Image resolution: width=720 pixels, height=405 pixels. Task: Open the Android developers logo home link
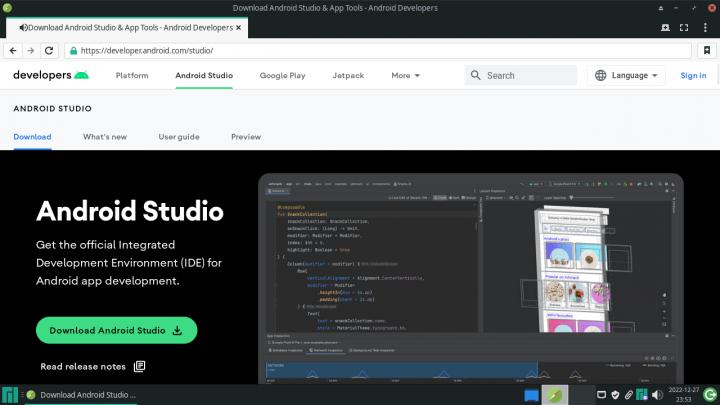(51, 75)
